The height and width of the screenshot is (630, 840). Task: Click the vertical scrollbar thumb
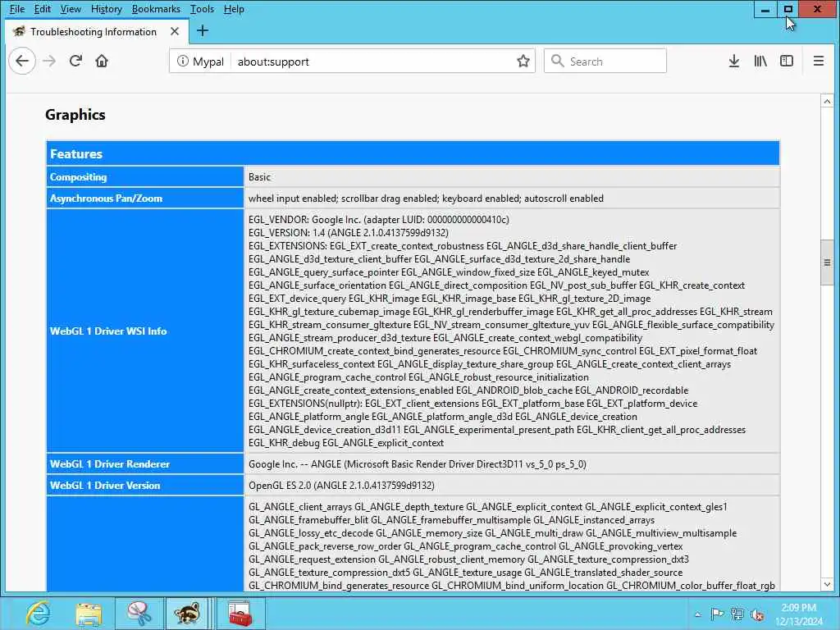point(827,263)
